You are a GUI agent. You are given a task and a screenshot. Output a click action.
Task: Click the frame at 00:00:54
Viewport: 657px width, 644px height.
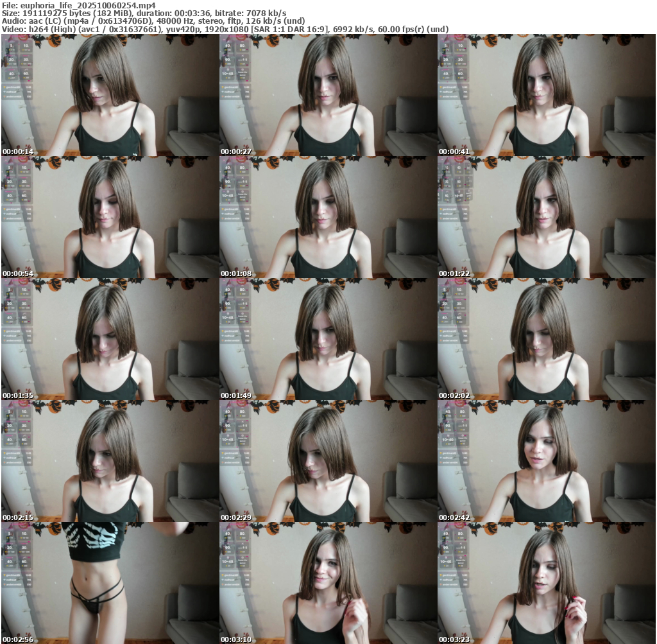(110, 217)
